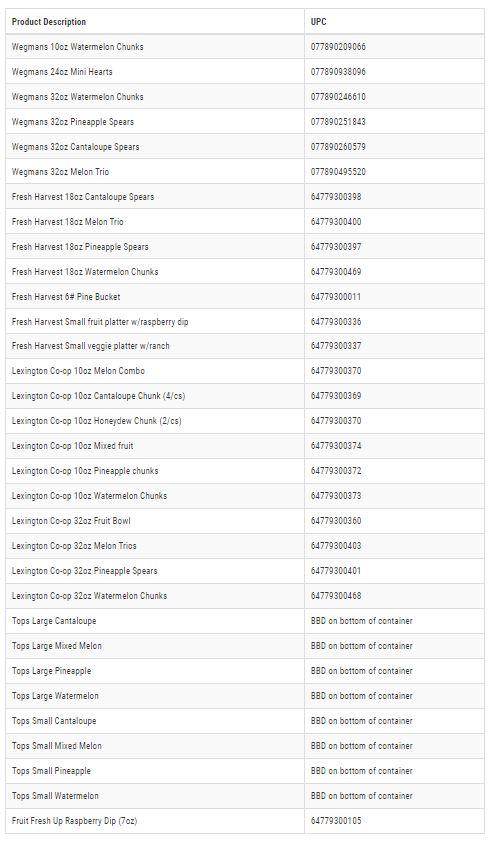Click Tops Small Mixed Melon entry
Screen dimensions: 493x846
pyautogui.click(x=57, y=746)
